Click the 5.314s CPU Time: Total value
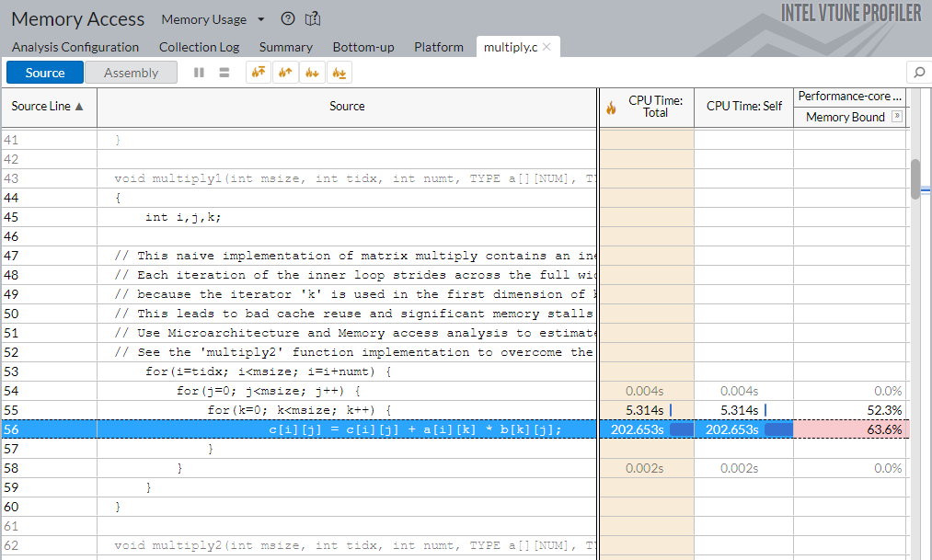Viewport: 932px width, 560px height. [644, 410]
